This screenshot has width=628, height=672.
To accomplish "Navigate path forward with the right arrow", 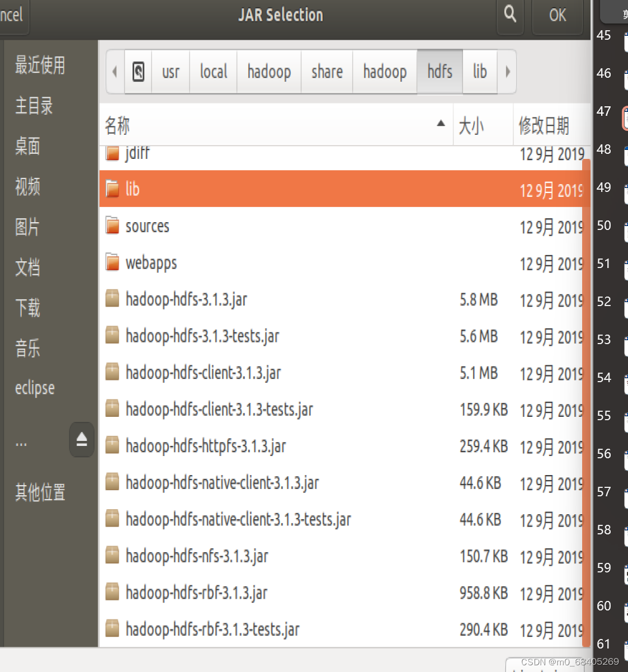I will (507, 72).
